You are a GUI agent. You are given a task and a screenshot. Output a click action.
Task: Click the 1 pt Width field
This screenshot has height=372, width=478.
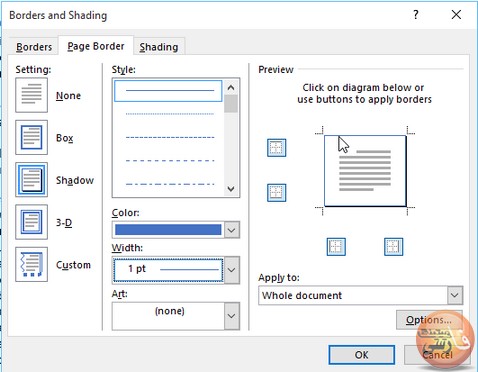click(x=168, y=269)
